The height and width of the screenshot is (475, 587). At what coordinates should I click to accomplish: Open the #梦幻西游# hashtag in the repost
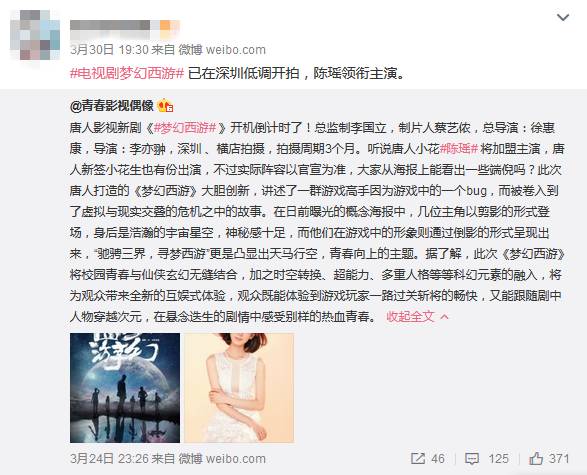185,128
